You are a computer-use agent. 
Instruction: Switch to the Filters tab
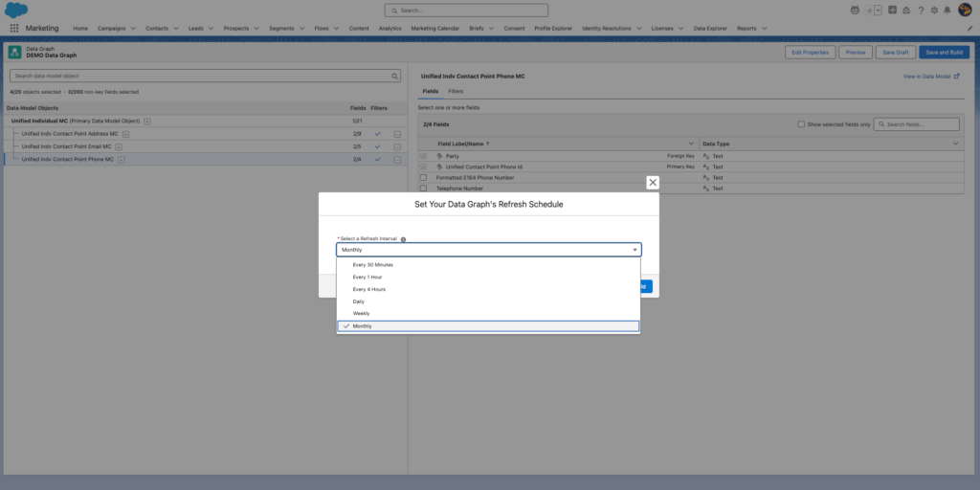[x=456, y=91]
